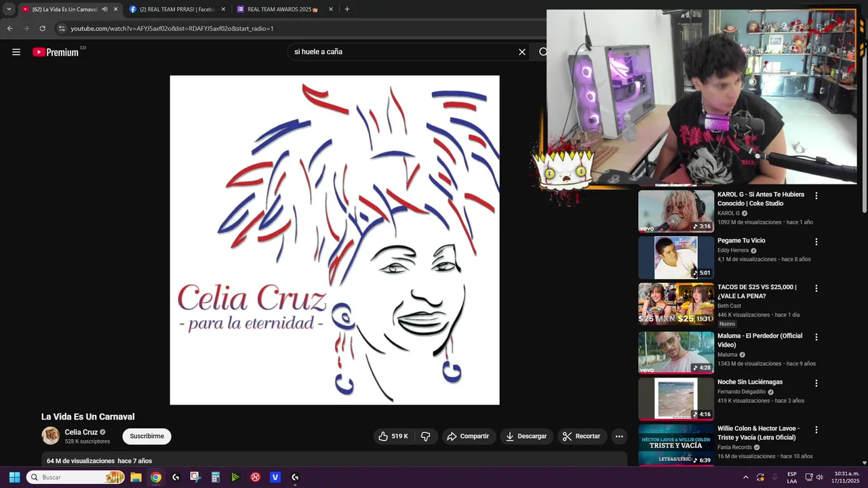Reload the current page
Image resolution: width=868 pixels, height=488 pixels.
point(42,28)
